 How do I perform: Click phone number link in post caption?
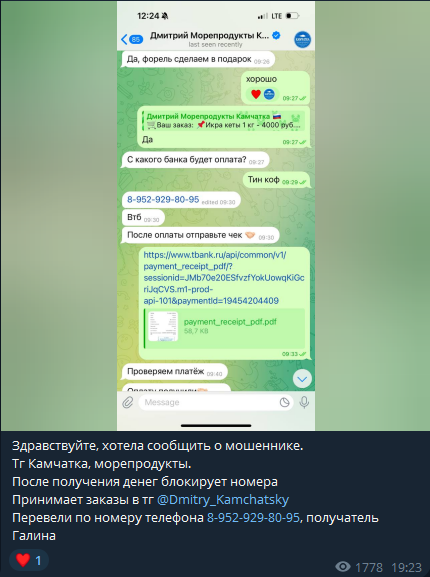point(253,518)
